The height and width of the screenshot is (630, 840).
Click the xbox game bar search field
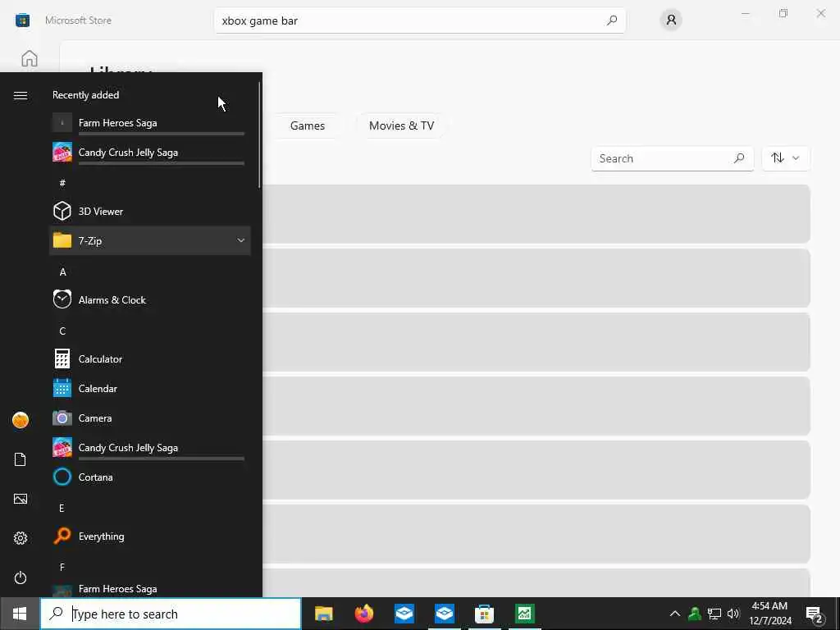[x=419, y=21]
